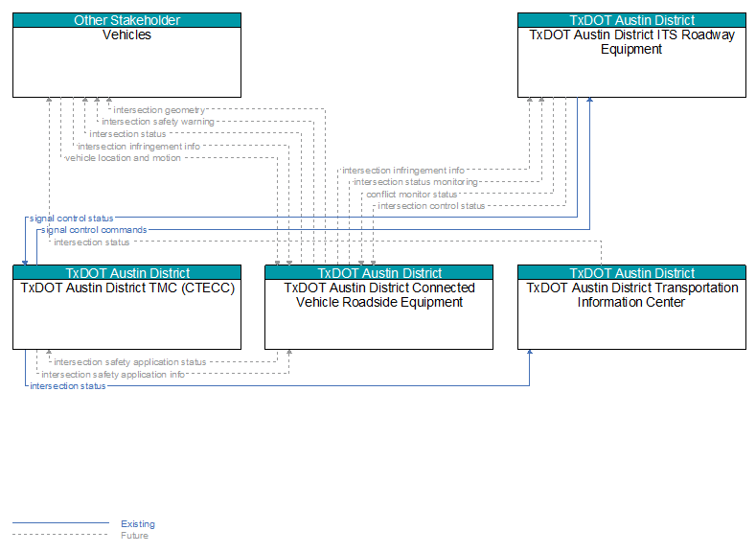This screenshot has width=756, height=553.
Task: Select the solid blue Existing legend line
Action: point(60,522)
